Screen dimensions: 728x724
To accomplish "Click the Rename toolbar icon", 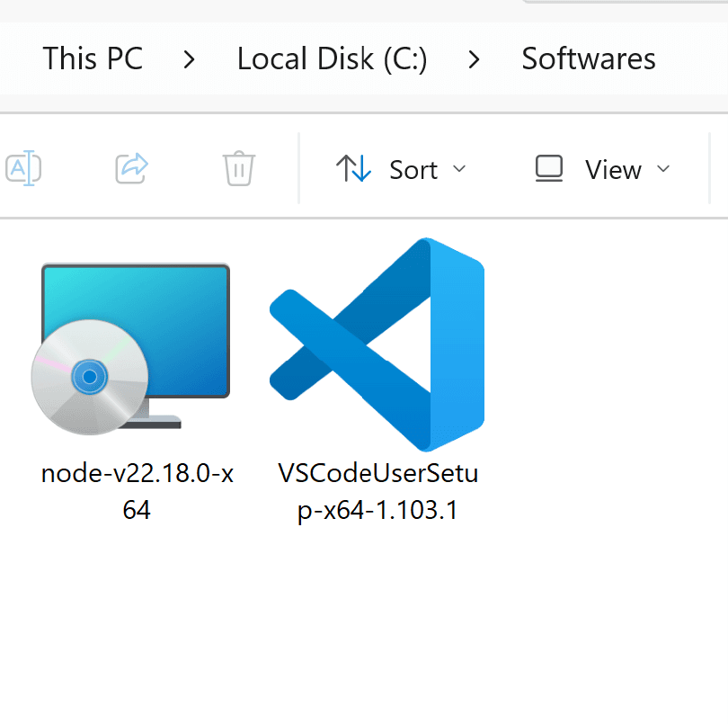I will (23, 168).
